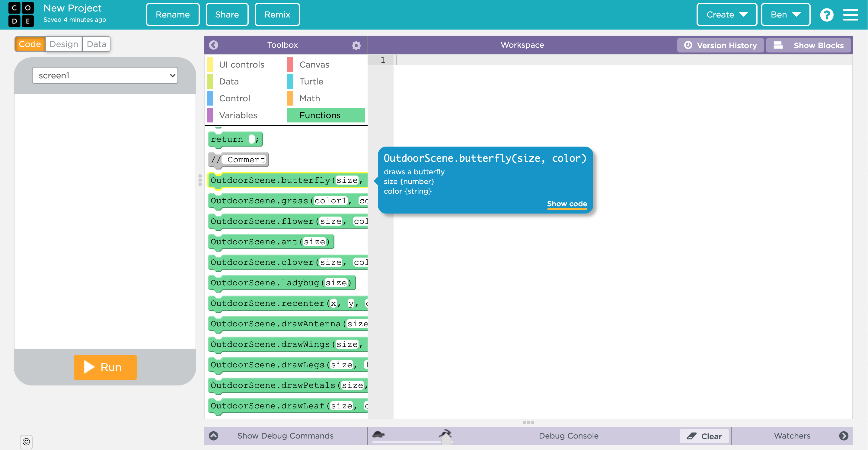Open the help question mark icon
This screenshot has height=450, width=868.
click(x=827, y=15)
